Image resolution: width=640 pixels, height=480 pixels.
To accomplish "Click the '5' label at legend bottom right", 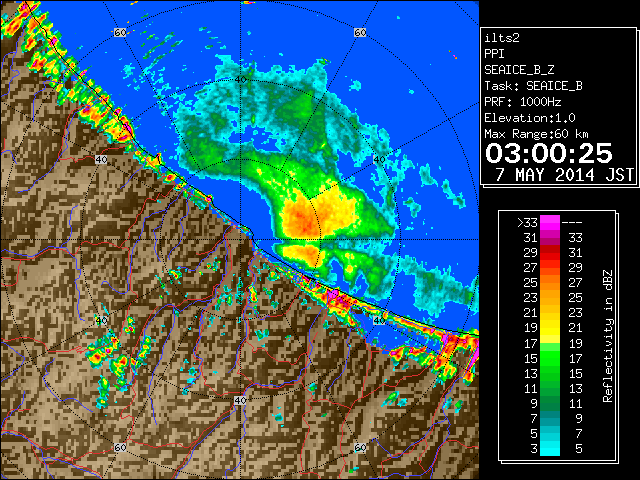I will pos(579,449).
